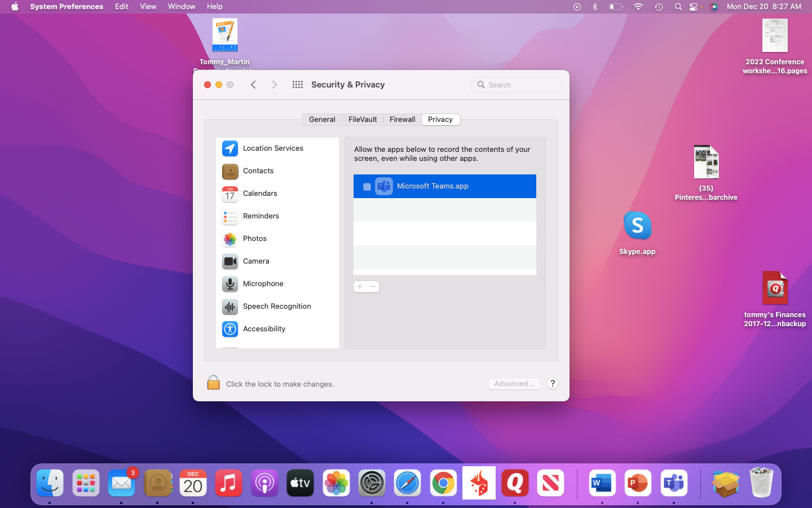Screen dimensions: 812x508
Task: Switch to the FileVault tab
Action: pos(363,120)
